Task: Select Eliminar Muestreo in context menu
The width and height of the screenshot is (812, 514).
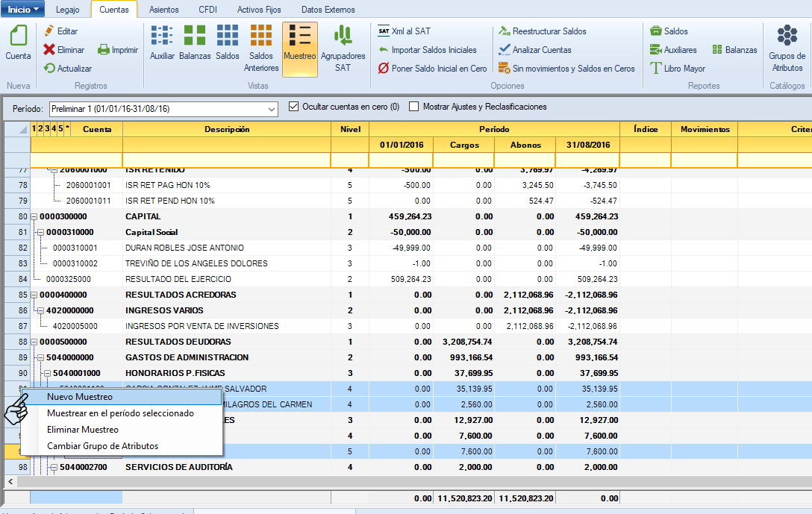Action: (83, 430)
